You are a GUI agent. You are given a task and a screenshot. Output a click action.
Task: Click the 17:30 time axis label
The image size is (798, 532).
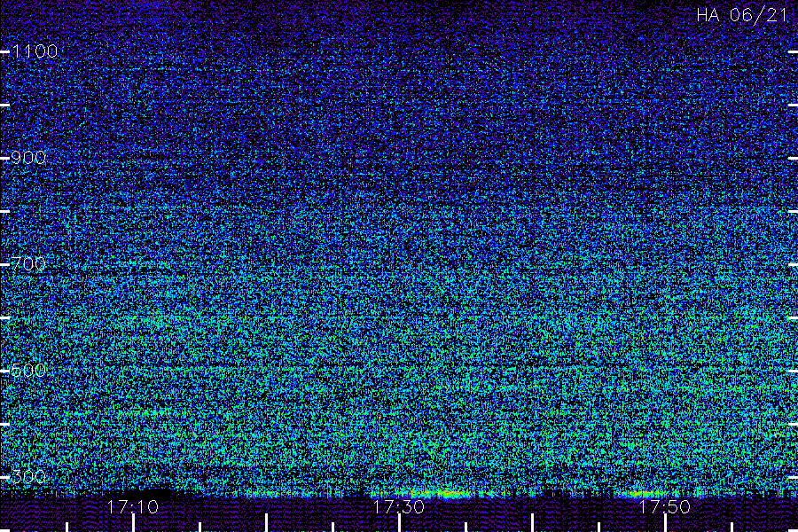(398, 506)
